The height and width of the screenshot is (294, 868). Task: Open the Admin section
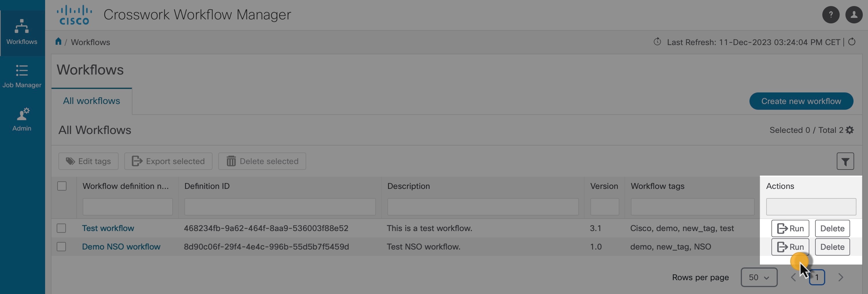tap(22, 119)
